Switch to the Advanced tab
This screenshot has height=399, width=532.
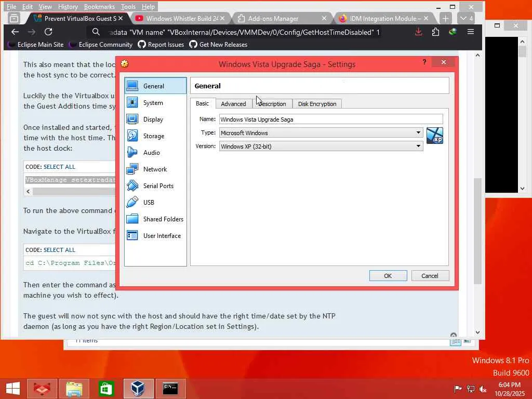pyautogui.click(x=233, y=104)
